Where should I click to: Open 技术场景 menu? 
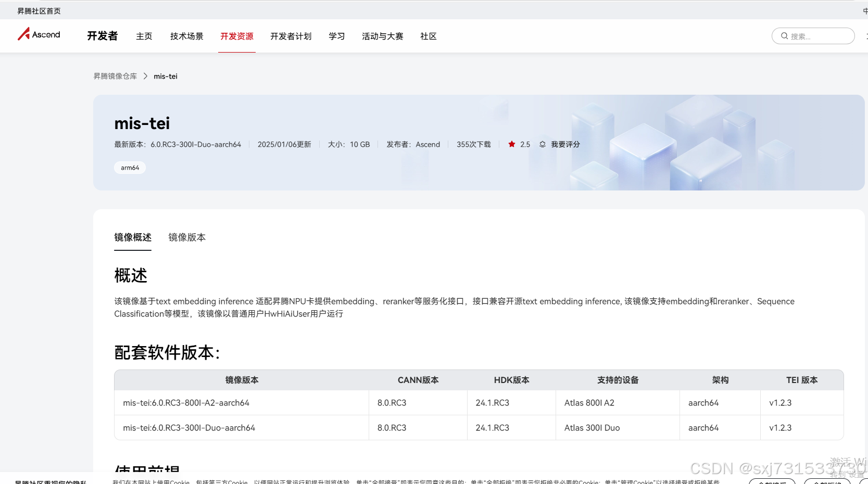point(186,36)
